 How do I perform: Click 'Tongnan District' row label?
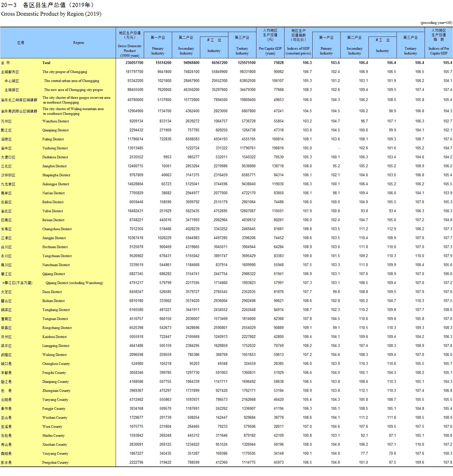point(55,319)
